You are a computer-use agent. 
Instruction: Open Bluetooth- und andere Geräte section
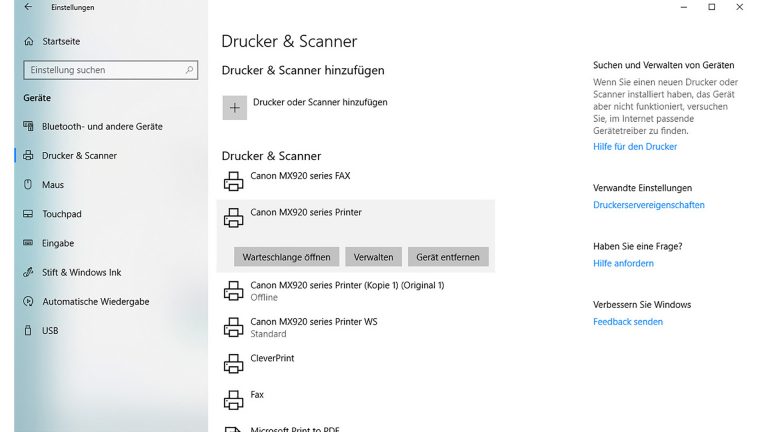[x=101, y=127]
